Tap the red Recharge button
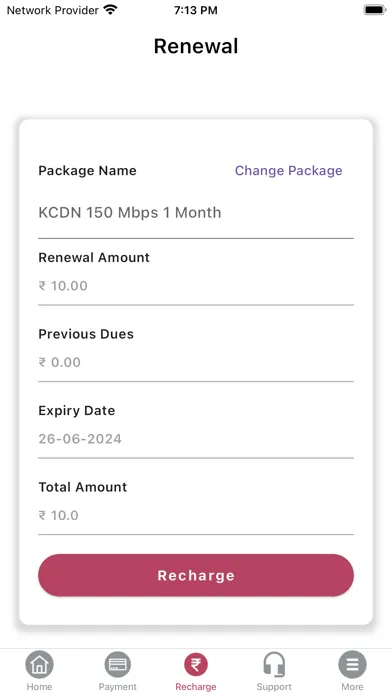 pyautogui.click(x=196, y=575)
